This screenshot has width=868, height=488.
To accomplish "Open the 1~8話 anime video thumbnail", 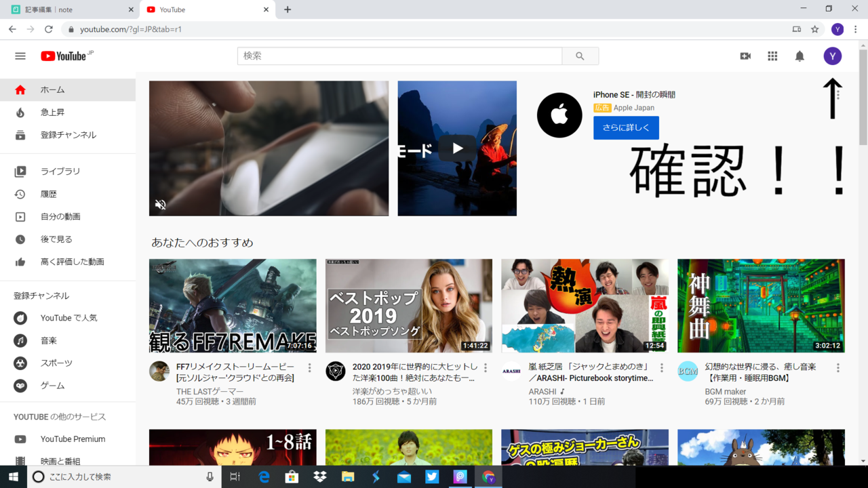I will pos(233,447).
